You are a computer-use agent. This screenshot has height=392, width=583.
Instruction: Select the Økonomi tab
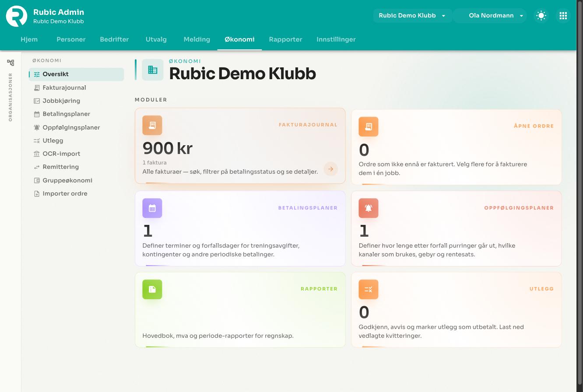point(239,39)
